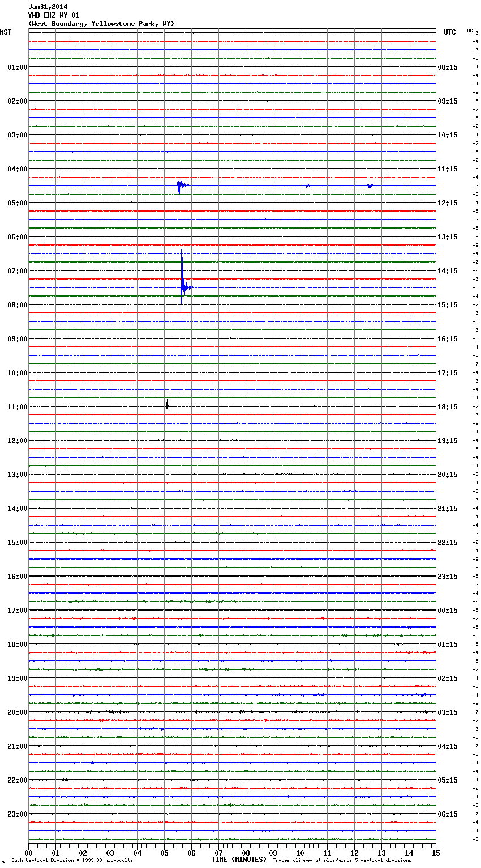Click the minute 02 tick label
481x868 pixels.
point(83,853)
